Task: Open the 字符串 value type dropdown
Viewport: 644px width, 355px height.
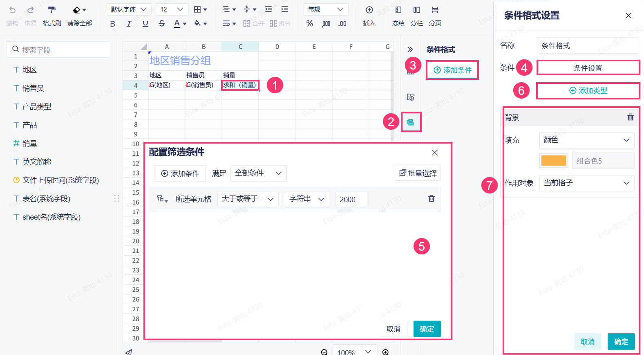Action: click(307, 199)
